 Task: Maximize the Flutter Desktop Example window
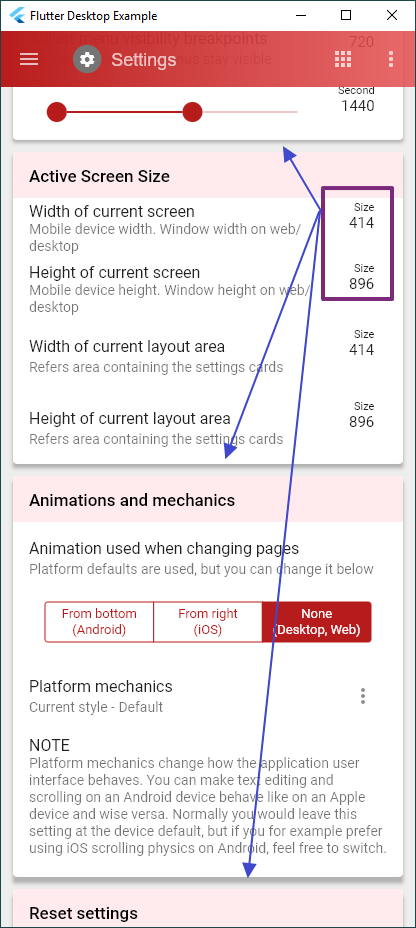click(346, 15)
